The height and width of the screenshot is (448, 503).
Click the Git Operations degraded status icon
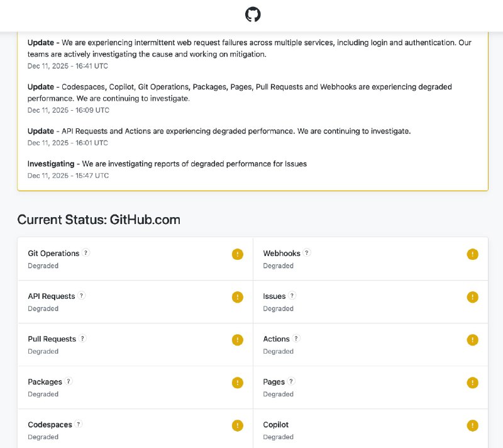pos(238,254)
